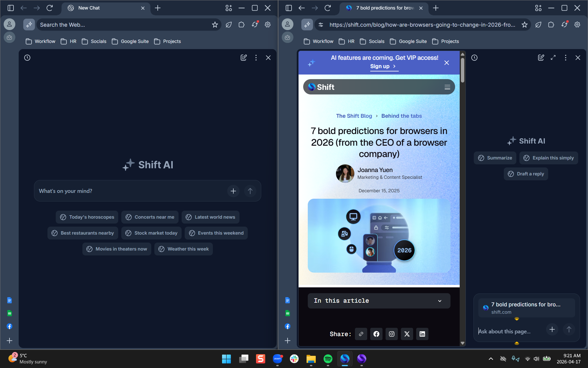The image size is (588, 368).
Task: Share article on Instagram
Action: (392, 334)
